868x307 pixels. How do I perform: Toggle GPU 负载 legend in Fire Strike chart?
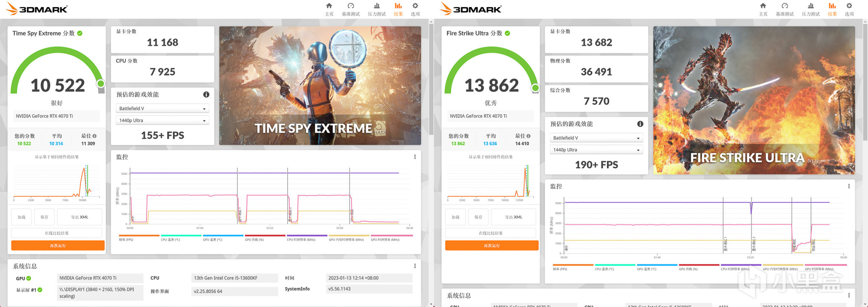[699, 267]
